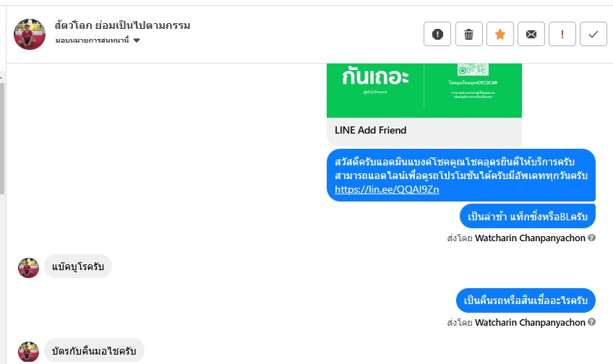
Task: Mark the conversation as spam
Action: (x=437, y=34)
